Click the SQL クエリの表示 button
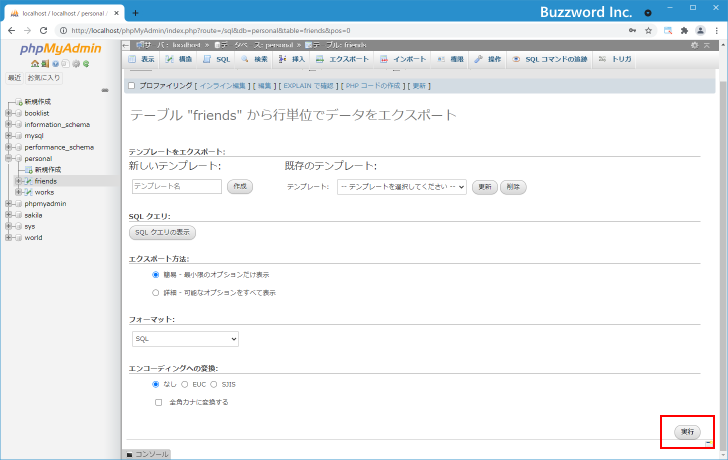This screenshot has width=728, height=460. click(162, 233)
